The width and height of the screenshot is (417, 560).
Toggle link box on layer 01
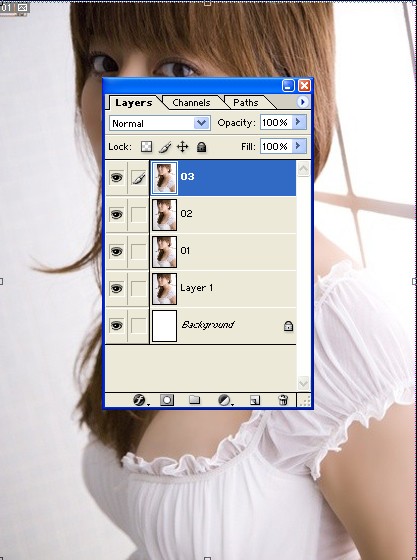click(139, 251)
